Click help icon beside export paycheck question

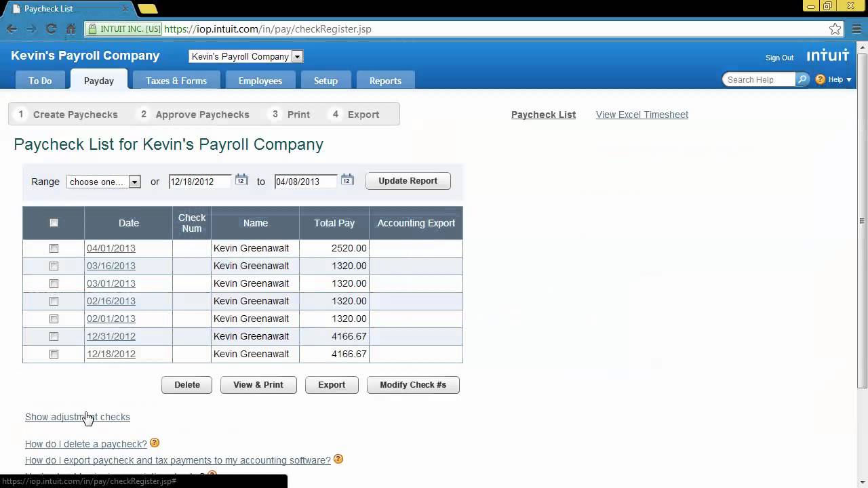(338, 460)
